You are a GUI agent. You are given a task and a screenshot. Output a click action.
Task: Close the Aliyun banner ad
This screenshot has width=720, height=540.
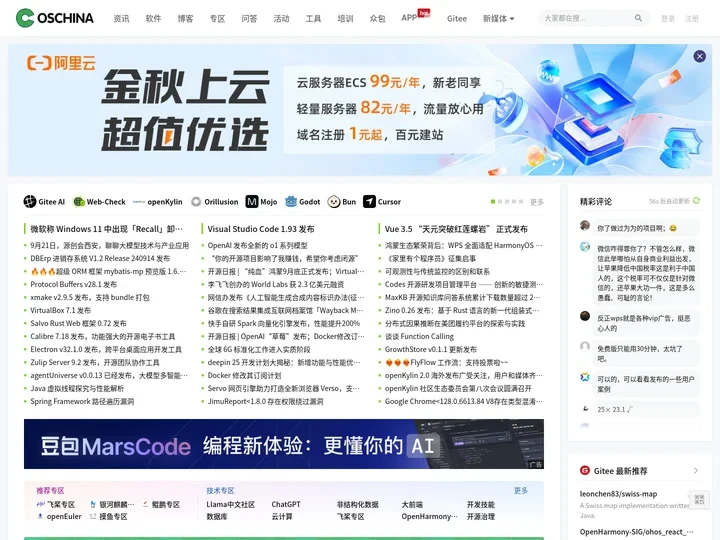point(699,56)
